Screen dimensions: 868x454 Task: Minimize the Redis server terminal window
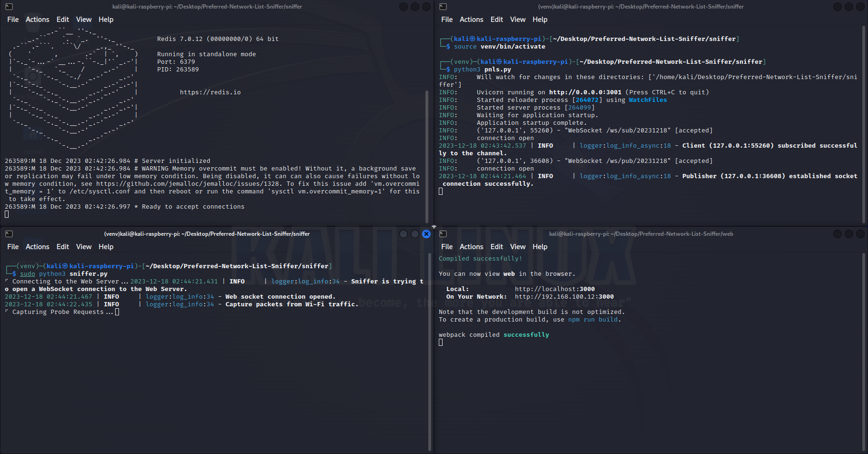[403, 6]
